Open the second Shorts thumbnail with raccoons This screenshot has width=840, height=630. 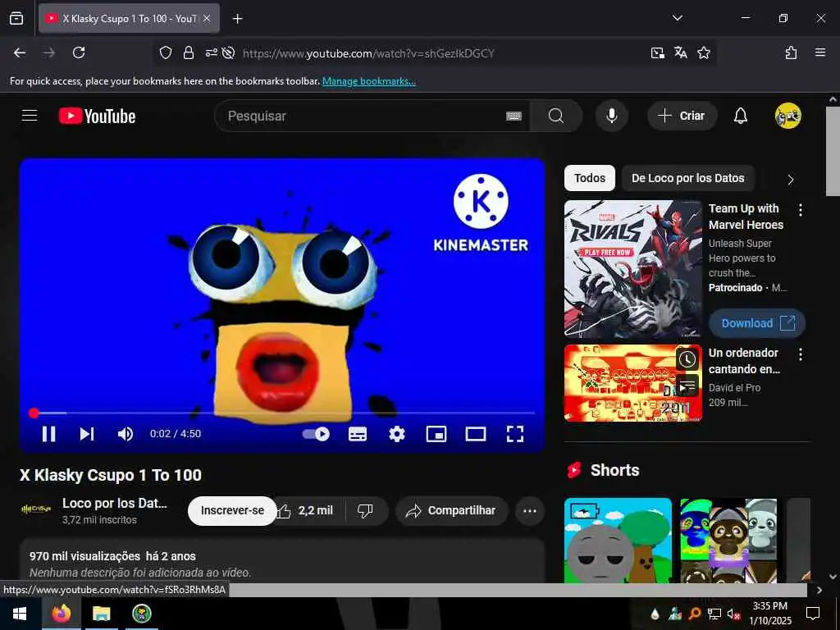(728, 541)
